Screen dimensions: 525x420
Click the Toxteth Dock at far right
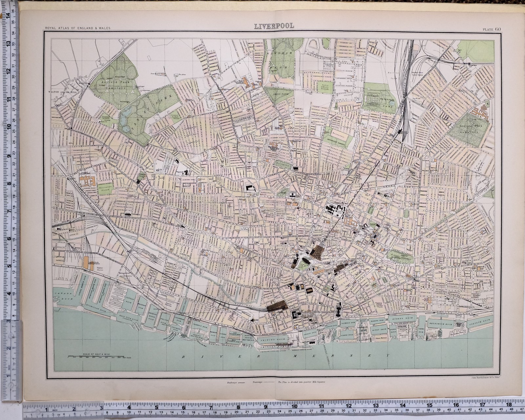(x=480, y=322)
